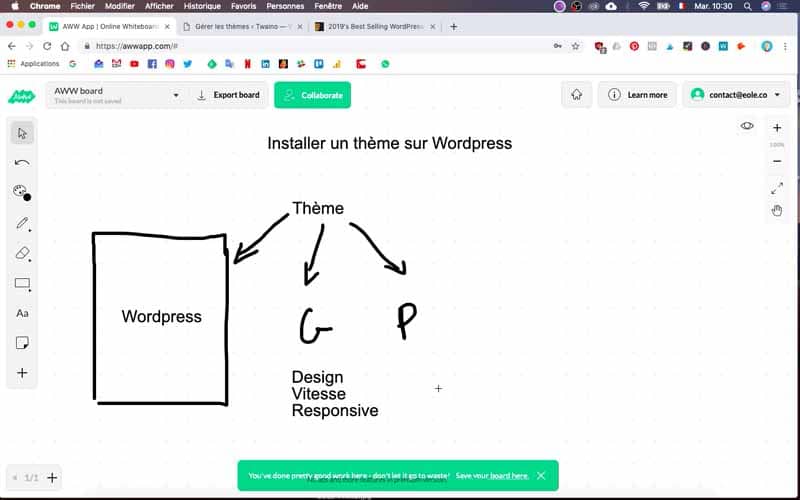Select the AWW App Online Whiteboard tab
This screenshot has width=800, height=500.
click(110, 27)
